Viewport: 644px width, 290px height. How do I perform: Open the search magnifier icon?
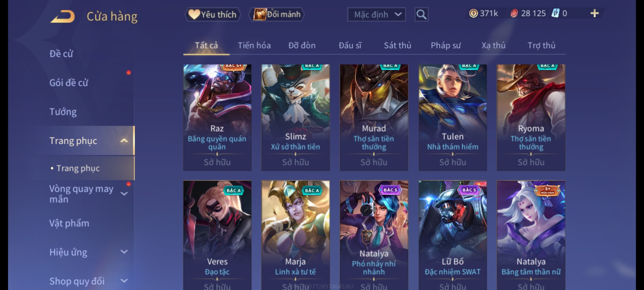pyautogui.click(x=421, y=15)
